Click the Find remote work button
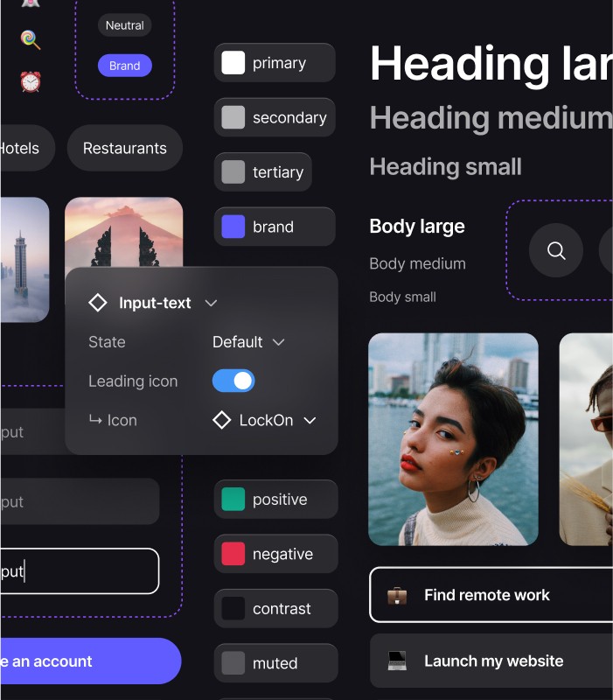 coord(491,595)
